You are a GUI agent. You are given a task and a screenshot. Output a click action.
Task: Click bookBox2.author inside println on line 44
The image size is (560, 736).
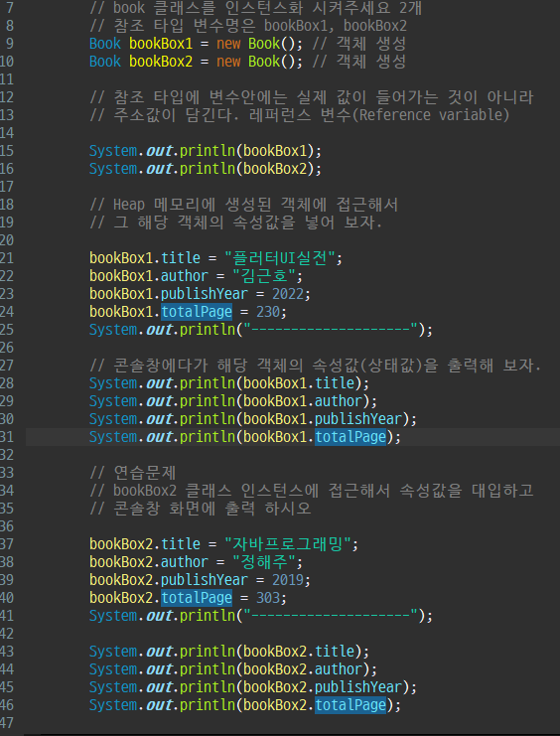coord(303,669)
